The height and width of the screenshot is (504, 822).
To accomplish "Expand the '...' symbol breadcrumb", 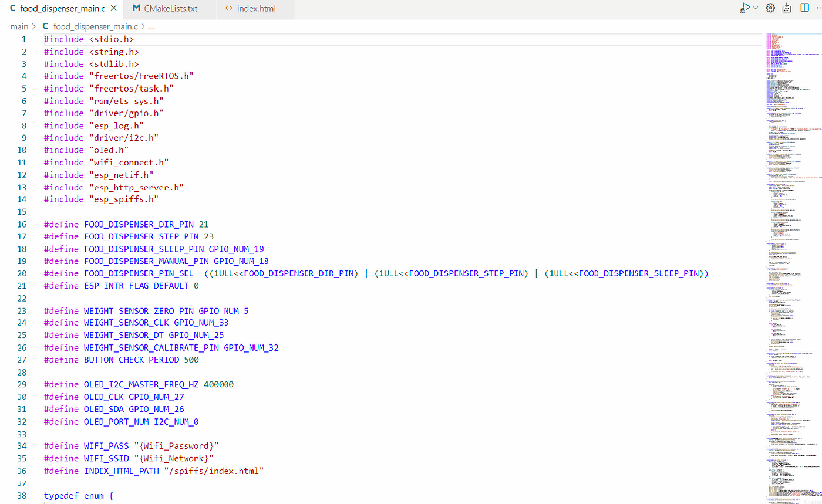I will coord(151,26).
